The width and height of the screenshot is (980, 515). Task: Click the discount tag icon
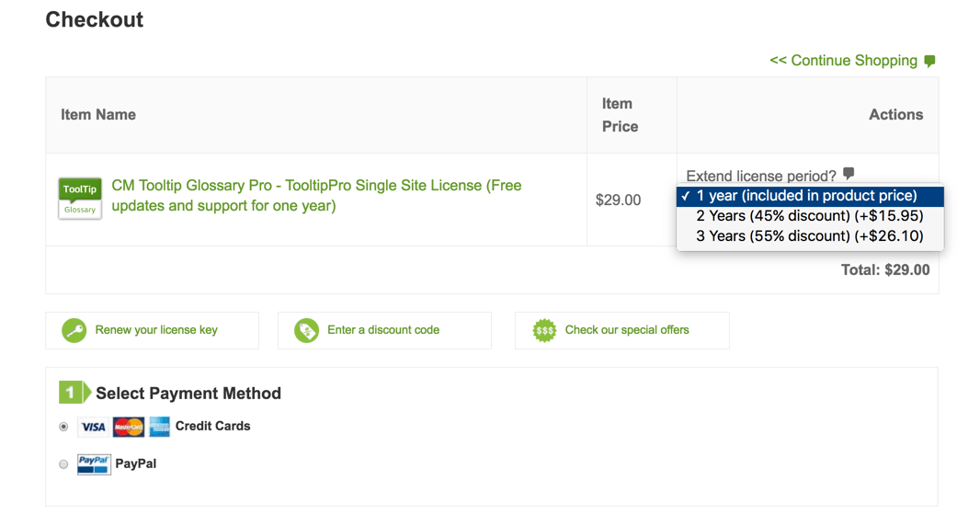click(x=306, y=330)
